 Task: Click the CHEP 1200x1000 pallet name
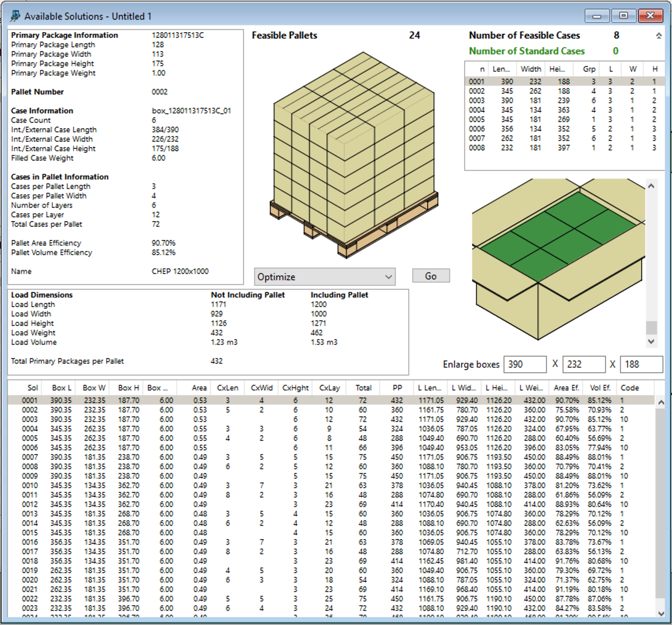pos(180,271)
